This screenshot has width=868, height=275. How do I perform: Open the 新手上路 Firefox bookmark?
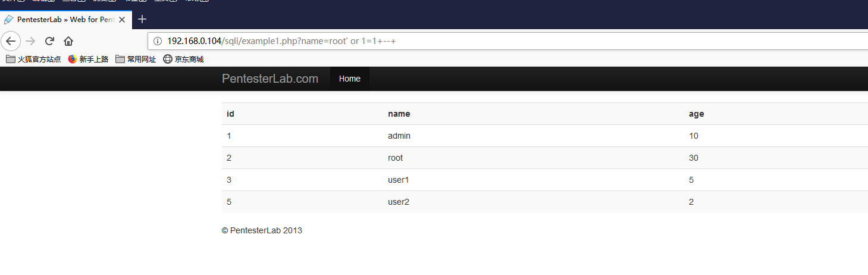88,59
